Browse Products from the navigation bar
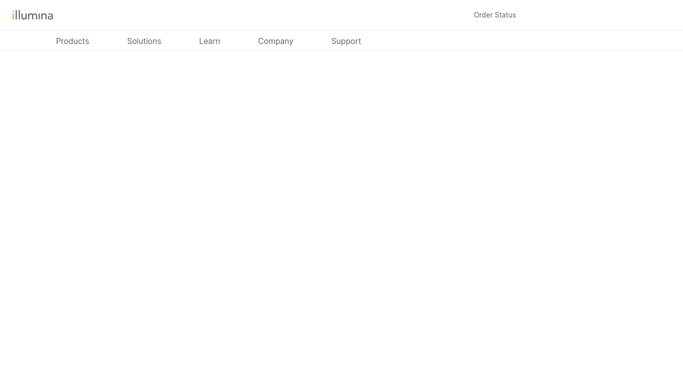The height and width of the screenshot is (384, 683). tap(72, 41)
